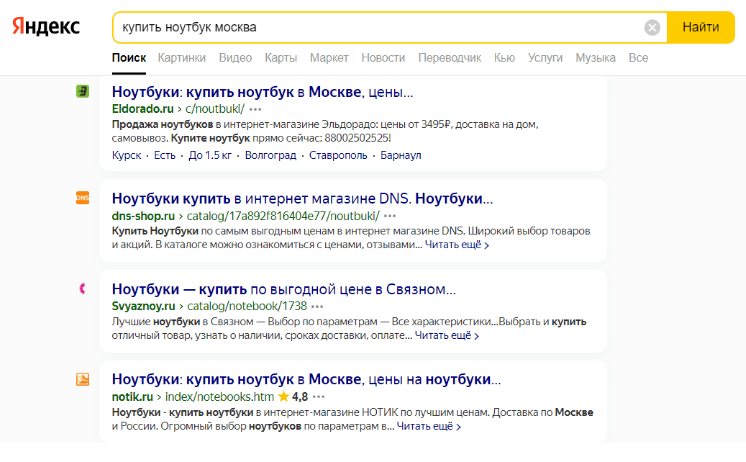Expand DNS snippet via Читать ещё

[x=456, y=244]
